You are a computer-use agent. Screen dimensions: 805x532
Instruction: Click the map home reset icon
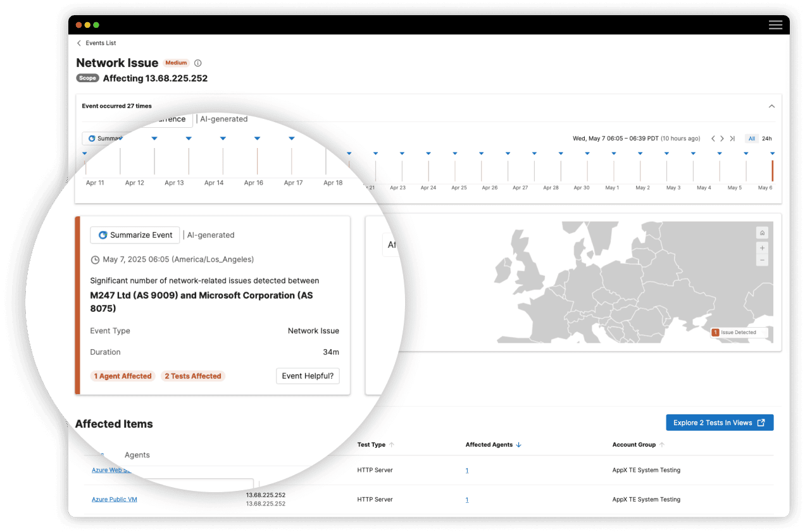pyautogui.click(x=763, y=233)
